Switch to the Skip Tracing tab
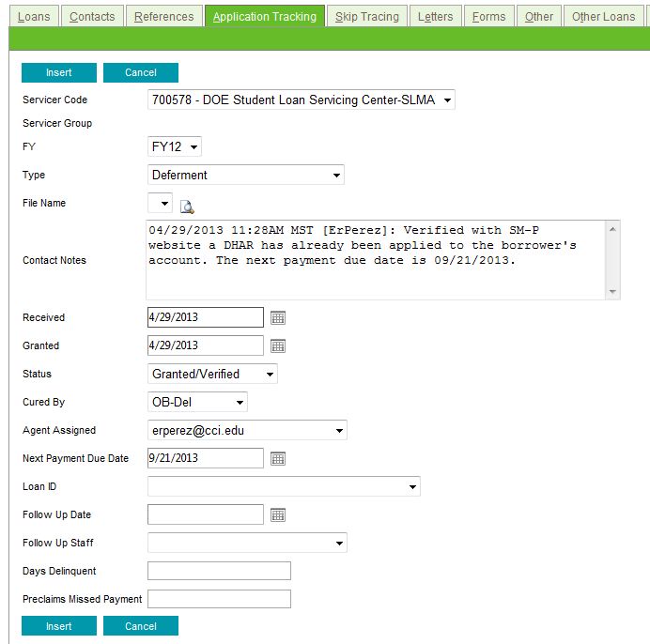This screenshot has height=644, width=650. point(366,16)
